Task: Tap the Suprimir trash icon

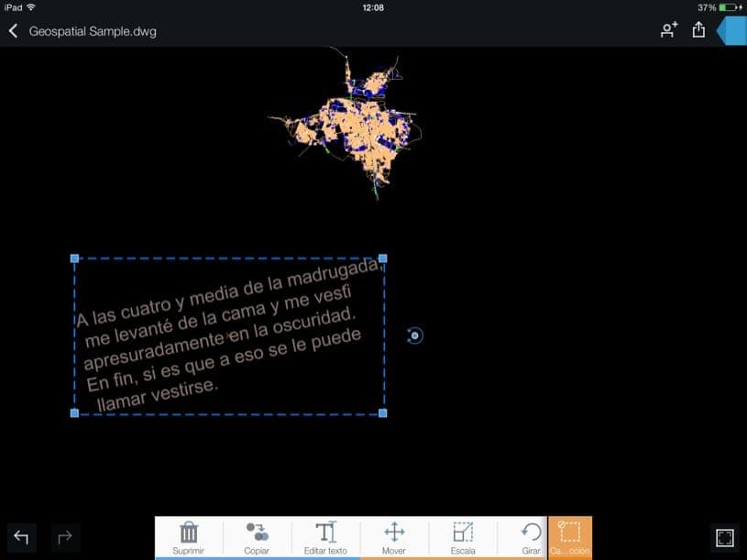Action: click(189, 537)
